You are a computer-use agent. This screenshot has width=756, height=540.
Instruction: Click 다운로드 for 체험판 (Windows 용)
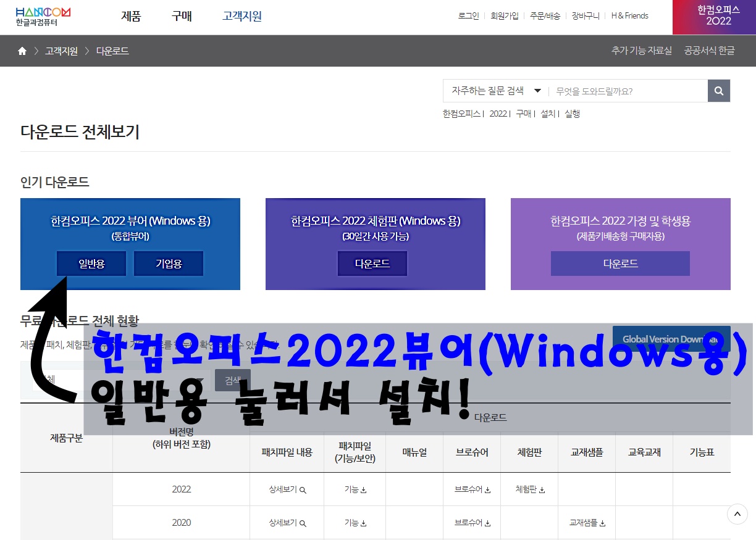(x=372, y=264)
